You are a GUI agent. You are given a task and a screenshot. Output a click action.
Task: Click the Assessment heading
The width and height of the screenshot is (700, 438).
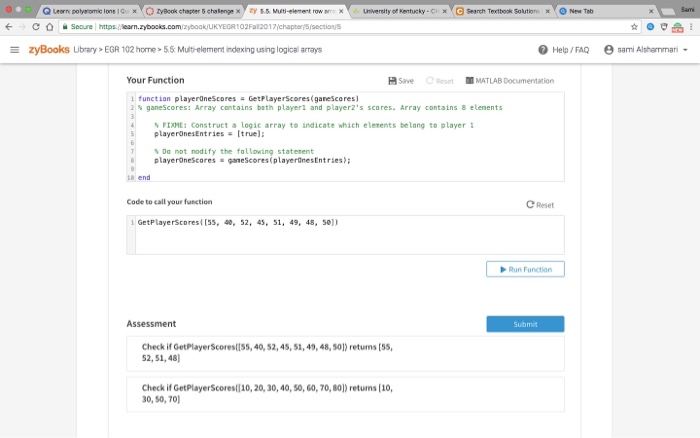coord(151,324)
